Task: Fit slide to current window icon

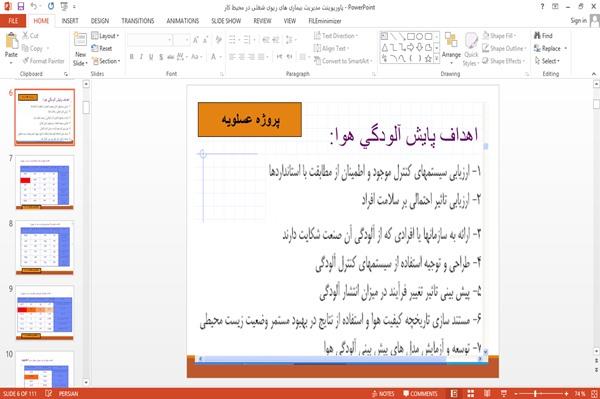Action: (594, 394)
